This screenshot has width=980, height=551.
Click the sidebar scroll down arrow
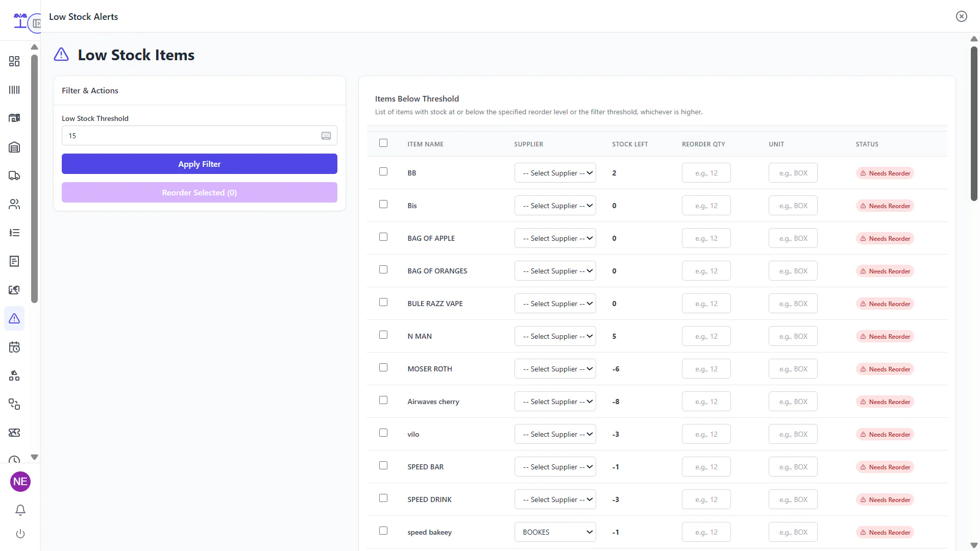point(34,457)
